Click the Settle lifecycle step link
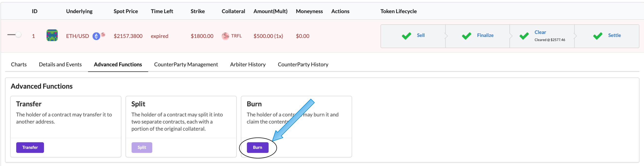This screenshot has height=166, width=644. pyautogui.click(x=614, y=35)
